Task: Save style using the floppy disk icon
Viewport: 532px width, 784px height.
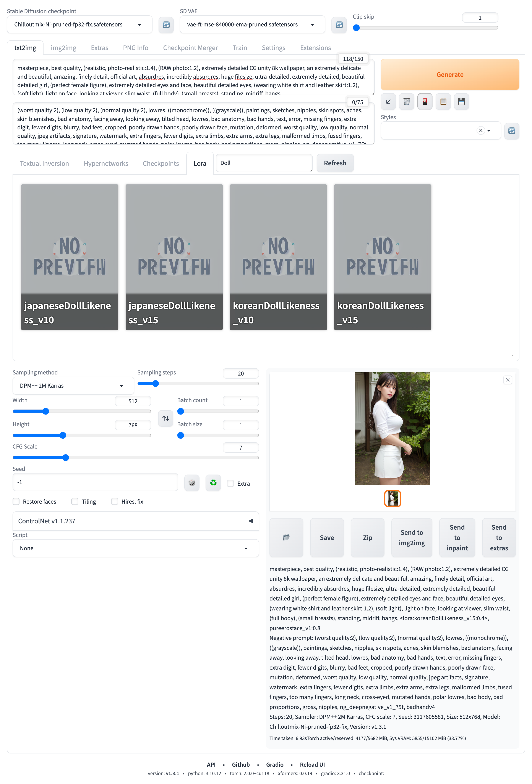Action: pyautogui.click(x=461, y=102)
